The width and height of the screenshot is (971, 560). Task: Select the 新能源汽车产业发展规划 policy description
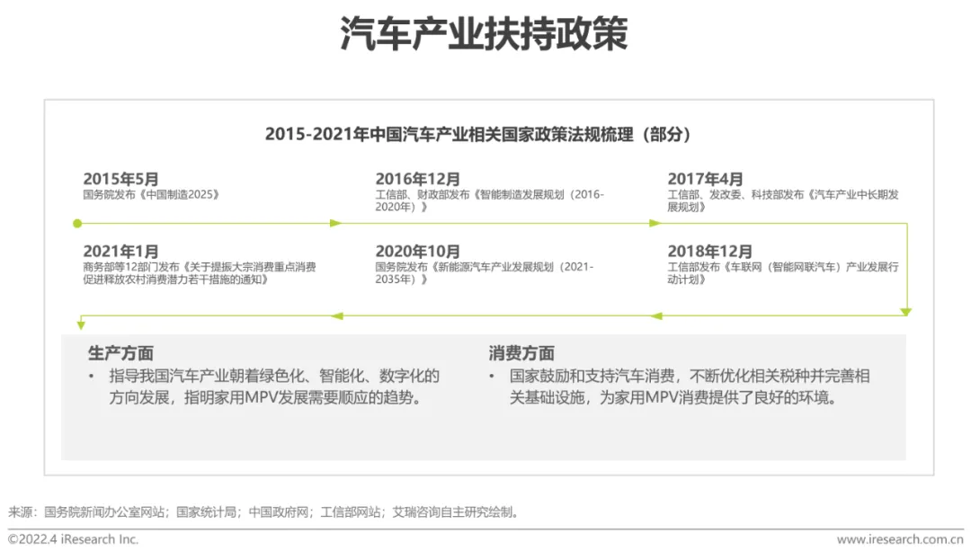pyautogui.click(x=485, y=273)
